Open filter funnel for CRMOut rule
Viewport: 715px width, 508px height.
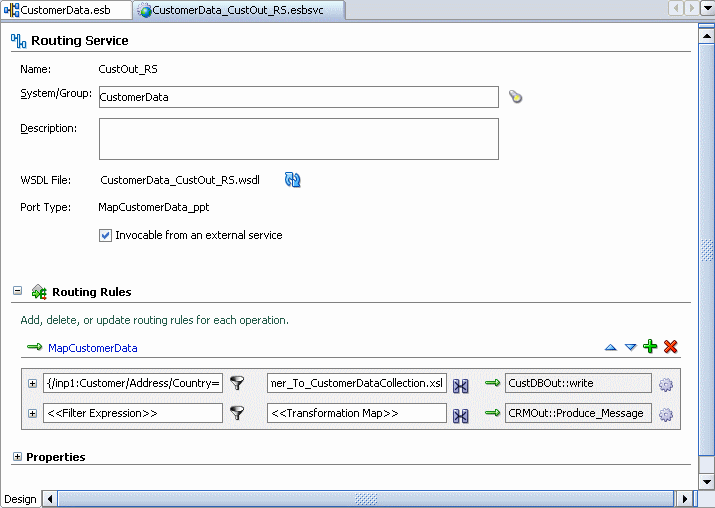(x=237, y=413)
